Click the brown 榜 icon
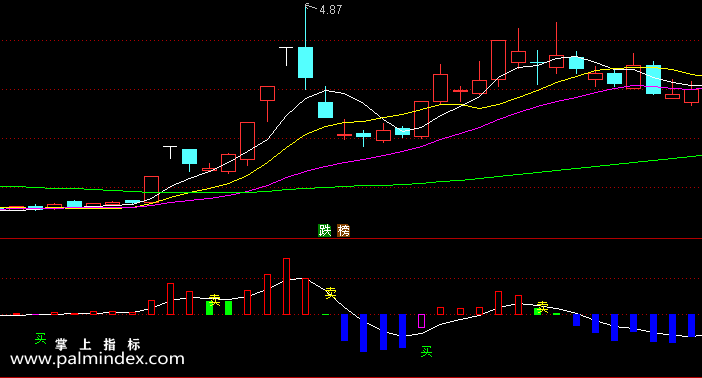Viewport: 702px width, 378px height. (x=343, y=231)
